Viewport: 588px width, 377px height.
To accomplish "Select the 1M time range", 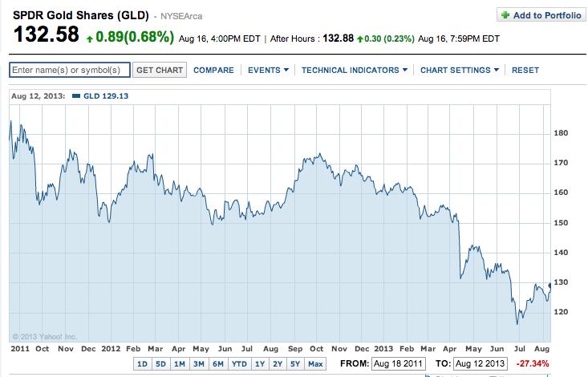I will 180,364.
